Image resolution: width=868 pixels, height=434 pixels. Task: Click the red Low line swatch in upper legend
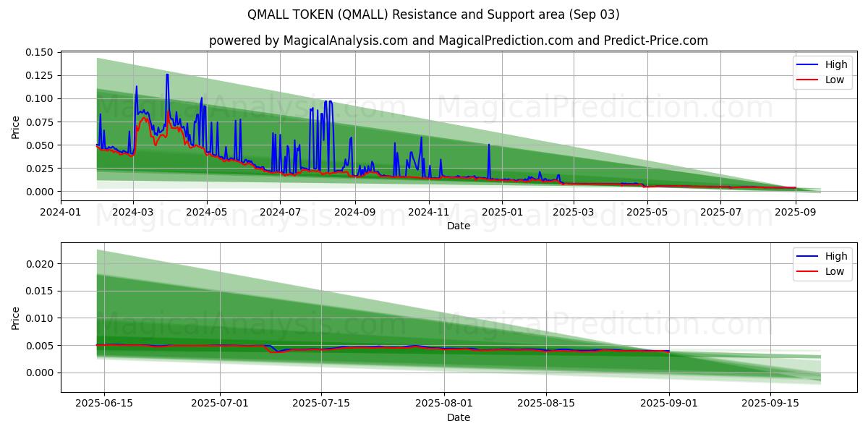[807, 80]
